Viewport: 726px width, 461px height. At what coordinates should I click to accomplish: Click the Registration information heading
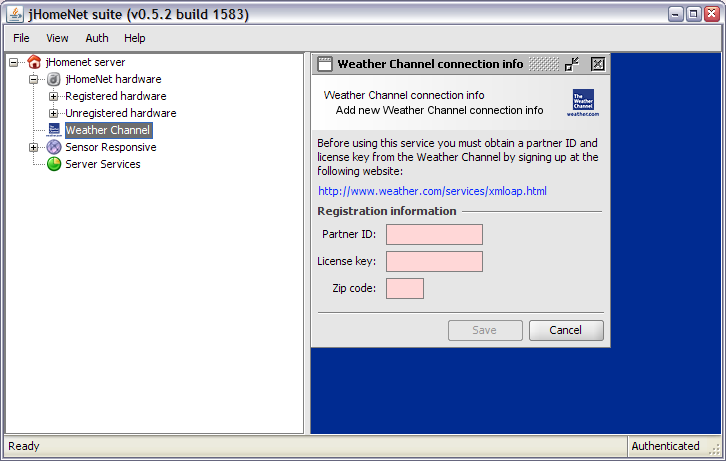point(387,211)
